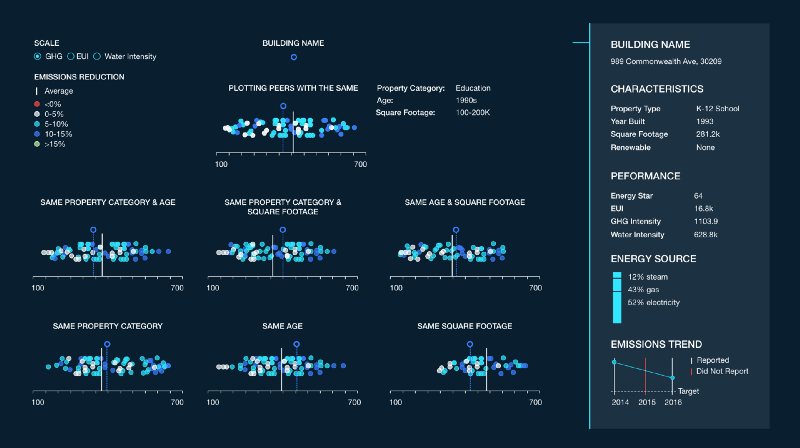Click the EMISSIONS TREND section heading
The height and width of the screenshot is (448, 800).
(x=656, y=344)
